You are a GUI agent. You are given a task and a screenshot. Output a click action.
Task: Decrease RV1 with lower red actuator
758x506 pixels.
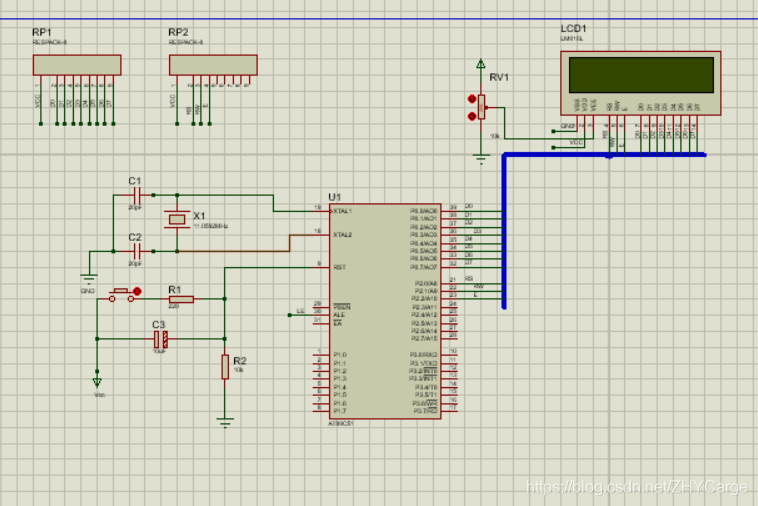(472, 116)
